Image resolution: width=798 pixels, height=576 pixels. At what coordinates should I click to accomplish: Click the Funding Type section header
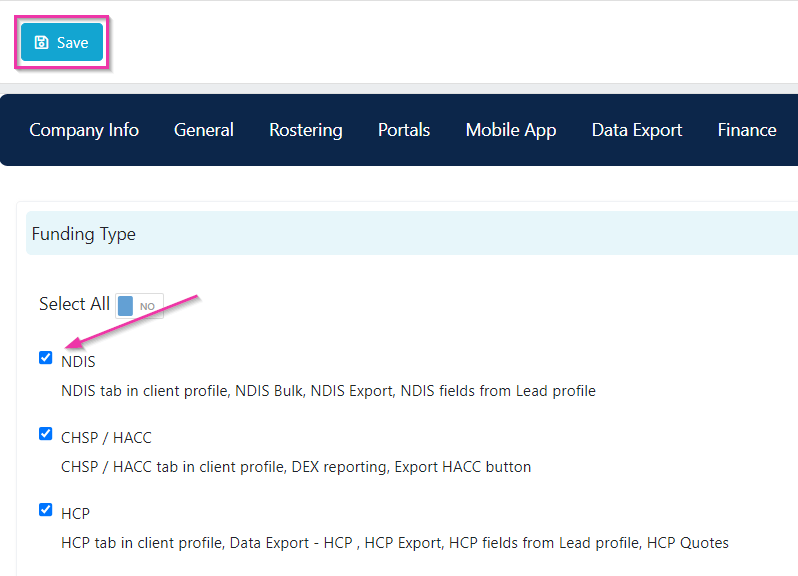click(412, 234)
